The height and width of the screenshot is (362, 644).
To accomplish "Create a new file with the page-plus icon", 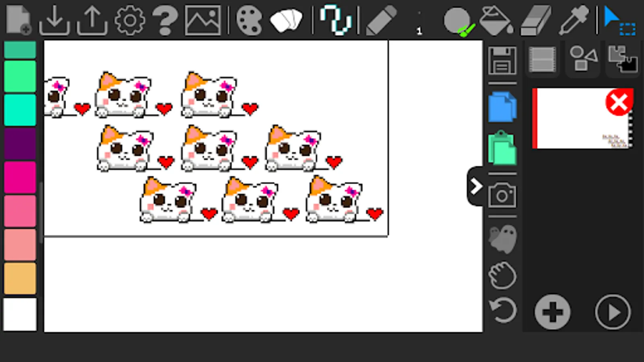I will point(19,19).
